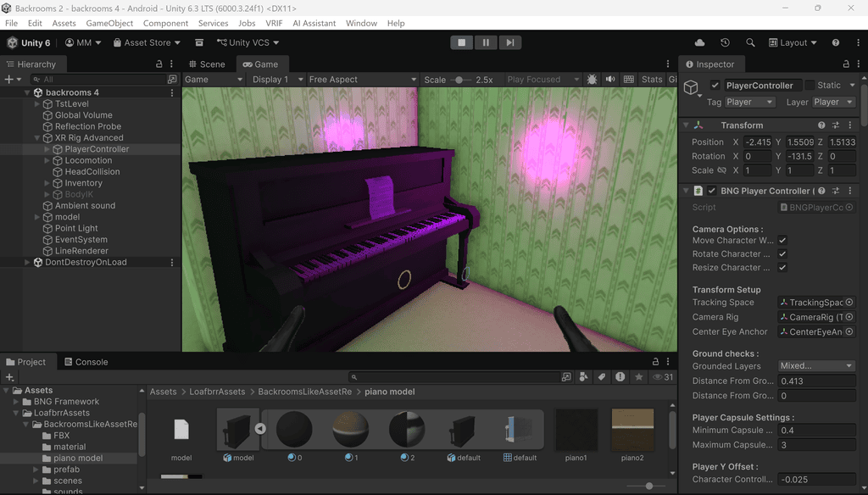Toggle hidden packages eye icon showing 31
Screen dimensions: 868x495
click(x=663, y=377)
